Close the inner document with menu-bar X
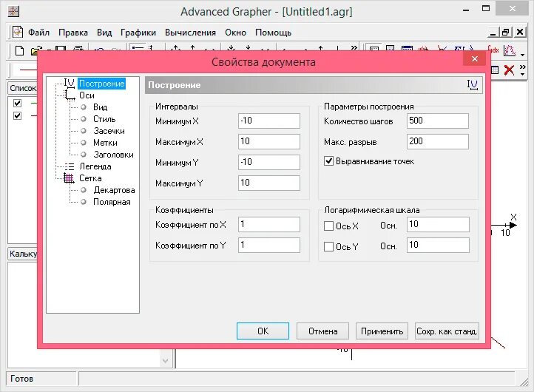 (520, 32)
